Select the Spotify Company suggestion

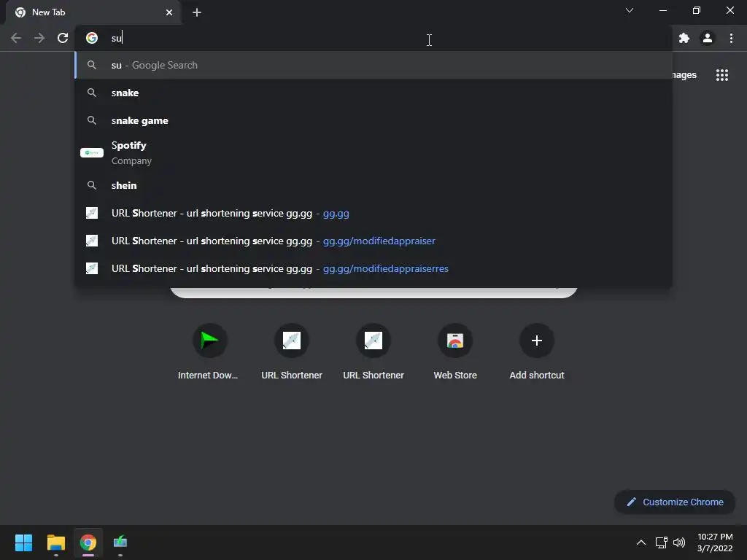point(373,153)
